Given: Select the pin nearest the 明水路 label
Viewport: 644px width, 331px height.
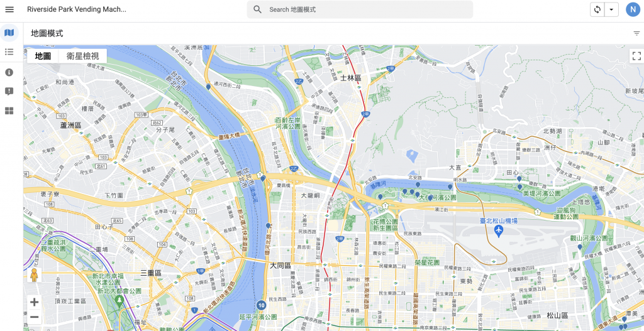Looking at the screenshot, I should pos(450,187).
